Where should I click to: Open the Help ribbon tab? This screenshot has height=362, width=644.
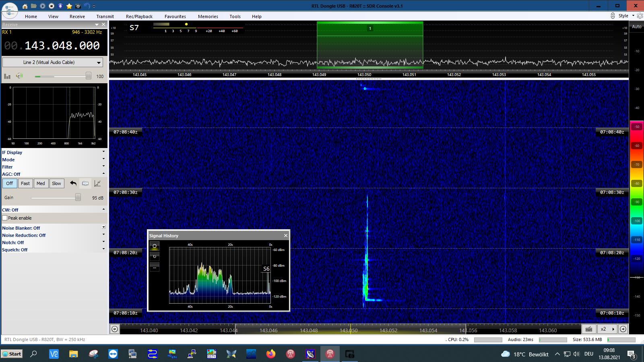(256, 16)
